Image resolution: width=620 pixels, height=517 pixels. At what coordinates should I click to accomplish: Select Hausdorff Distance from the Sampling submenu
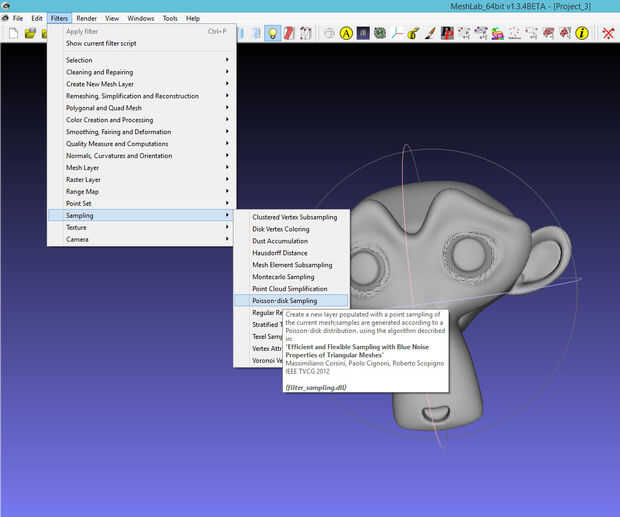point(280,253)
